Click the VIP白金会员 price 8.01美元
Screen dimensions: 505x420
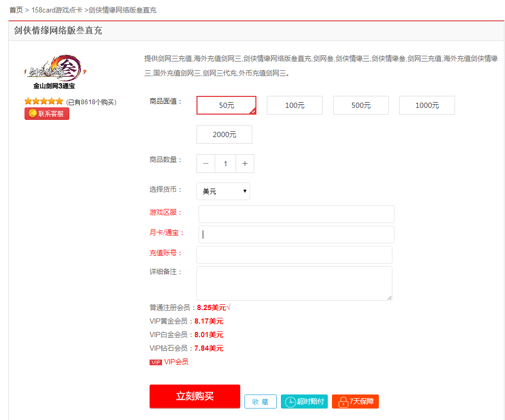[209, 335]
